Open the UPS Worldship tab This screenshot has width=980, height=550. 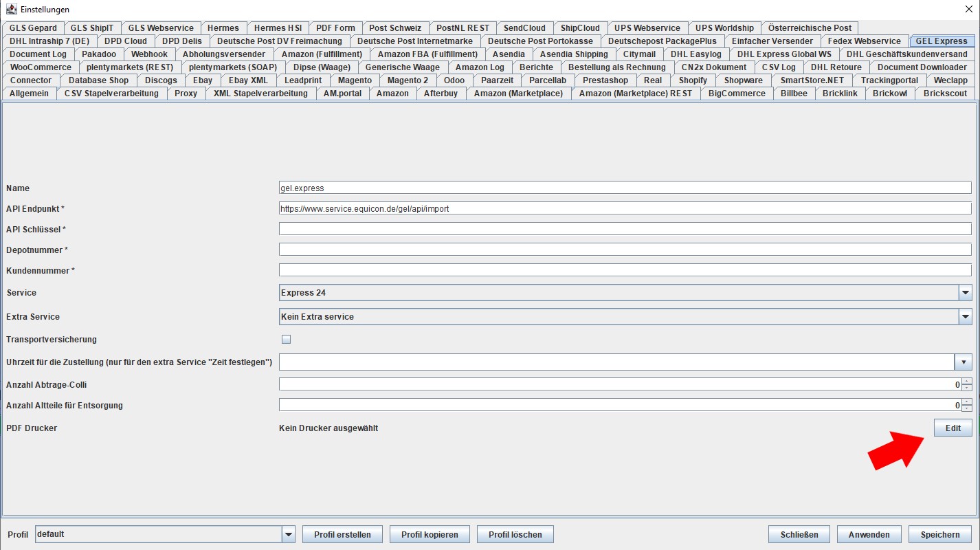pyautogui.click(x=724, y=28)
